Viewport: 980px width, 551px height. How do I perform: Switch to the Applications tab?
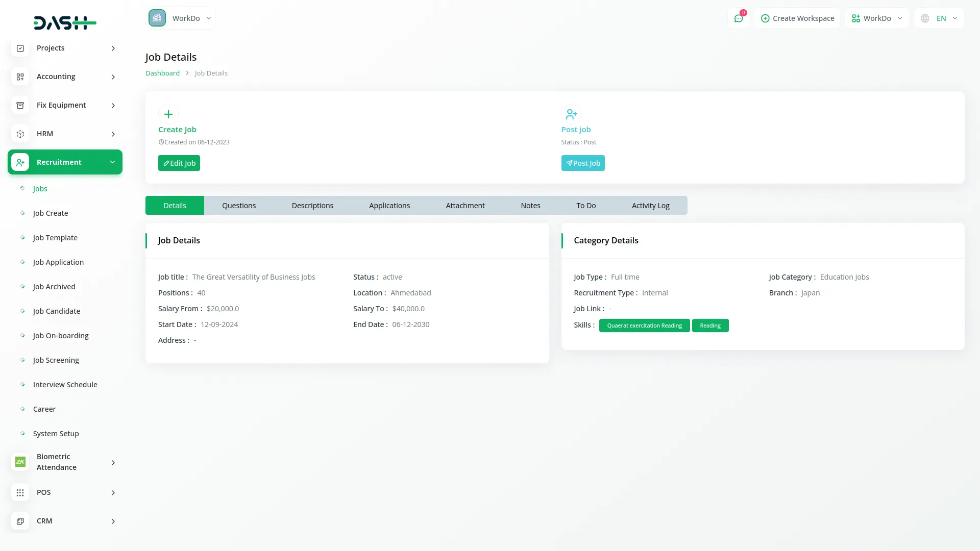tap(389, 206)
